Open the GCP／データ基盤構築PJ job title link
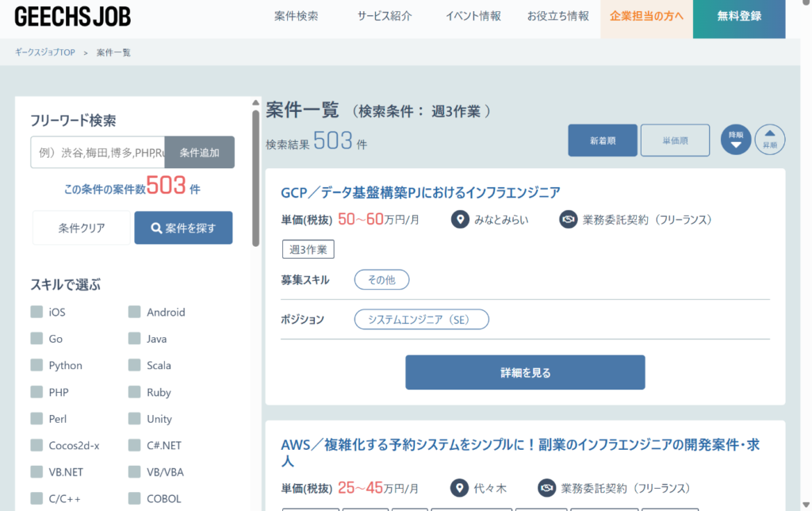The width and height of the screenshot is (812, 511). tap(420, 193)
